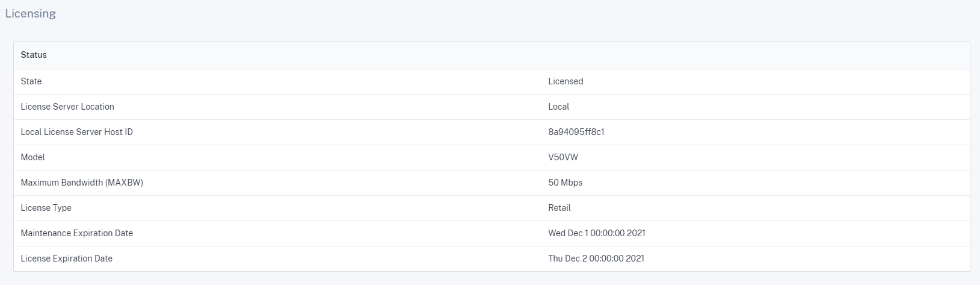Select the Thu Dec 2 2021 date value
The image size is (980, 285).
(596, 258)
